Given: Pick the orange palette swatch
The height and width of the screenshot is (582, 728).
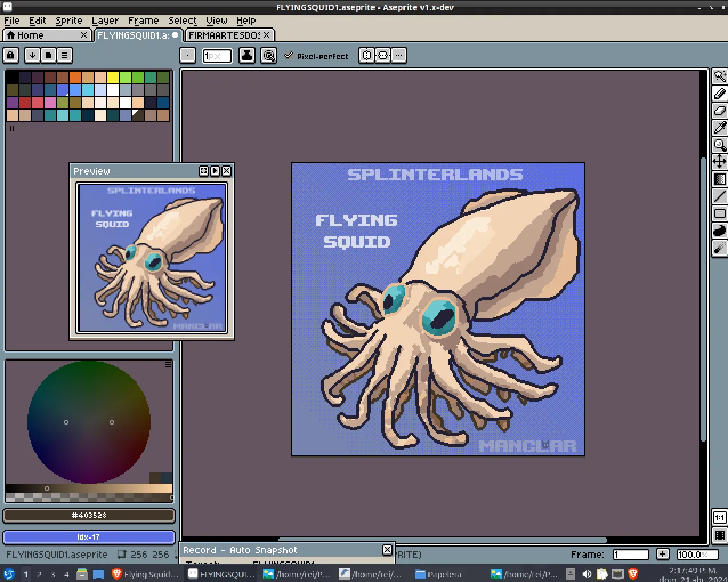Looking at the screenshot, I should 75,78.
